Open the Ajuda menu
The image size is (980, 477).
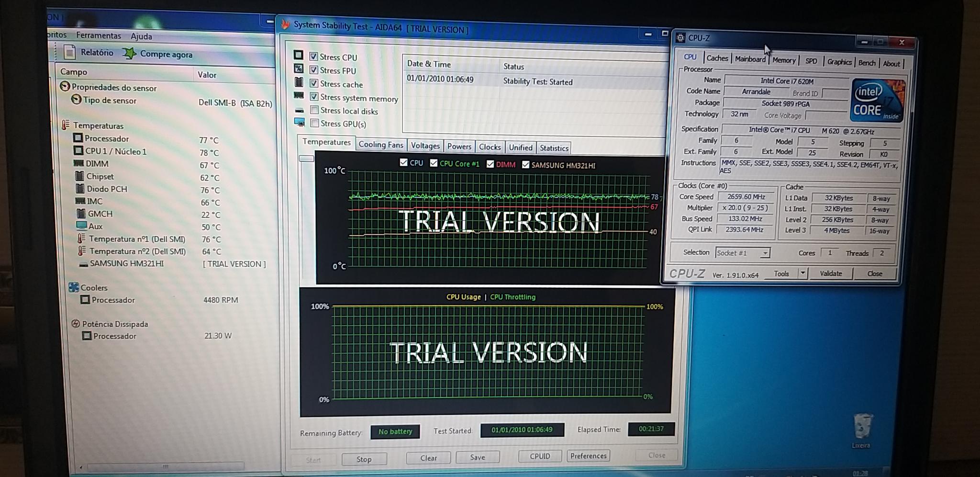point(141,36)
